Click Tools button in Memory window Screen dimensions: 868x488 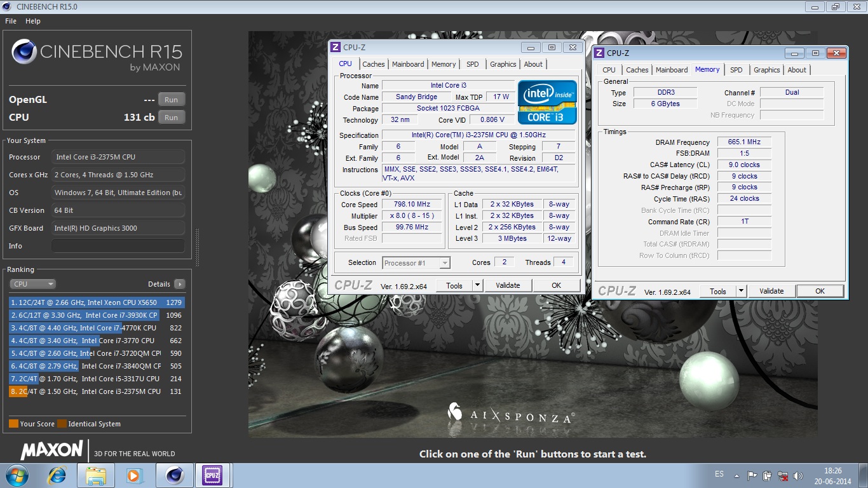(x=718, y=292)
